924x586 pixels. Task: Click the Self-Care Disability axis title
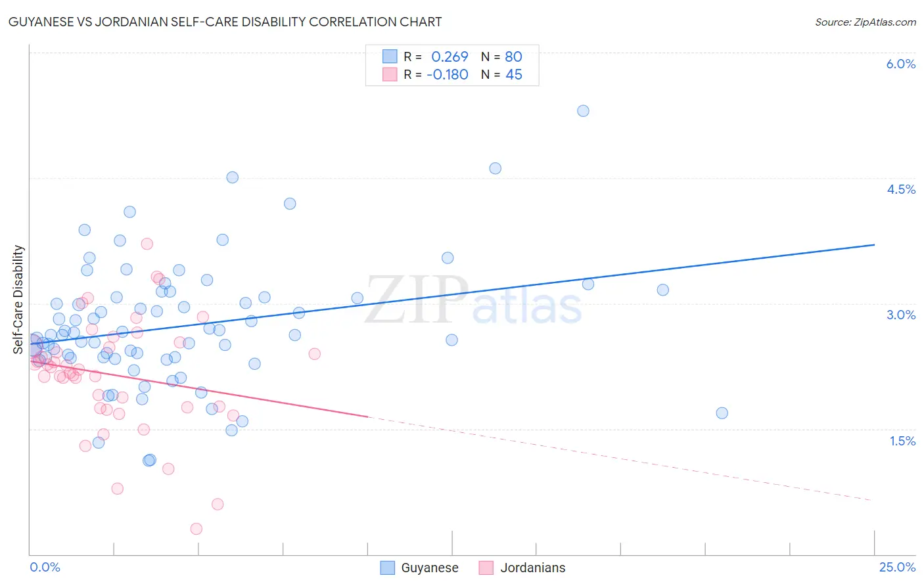18,300
